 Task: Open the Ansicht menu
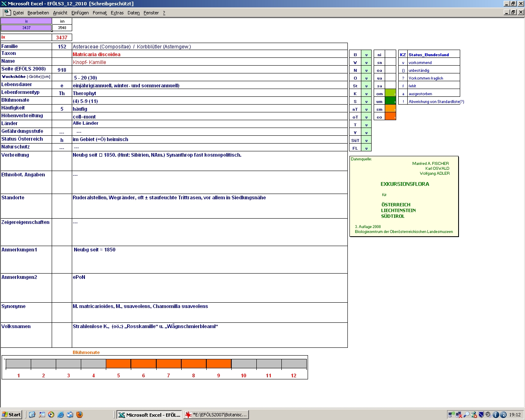[60, 13]
